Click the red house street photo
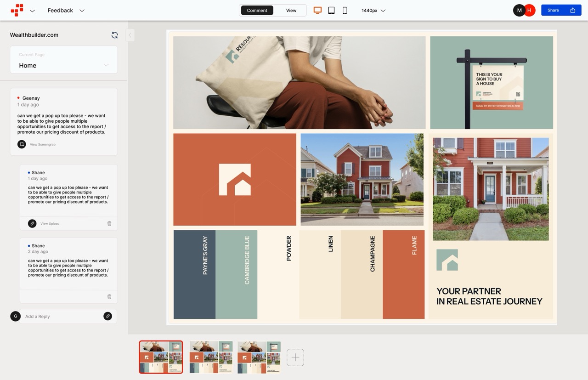 pyautogui.click(x=362, y=180)
